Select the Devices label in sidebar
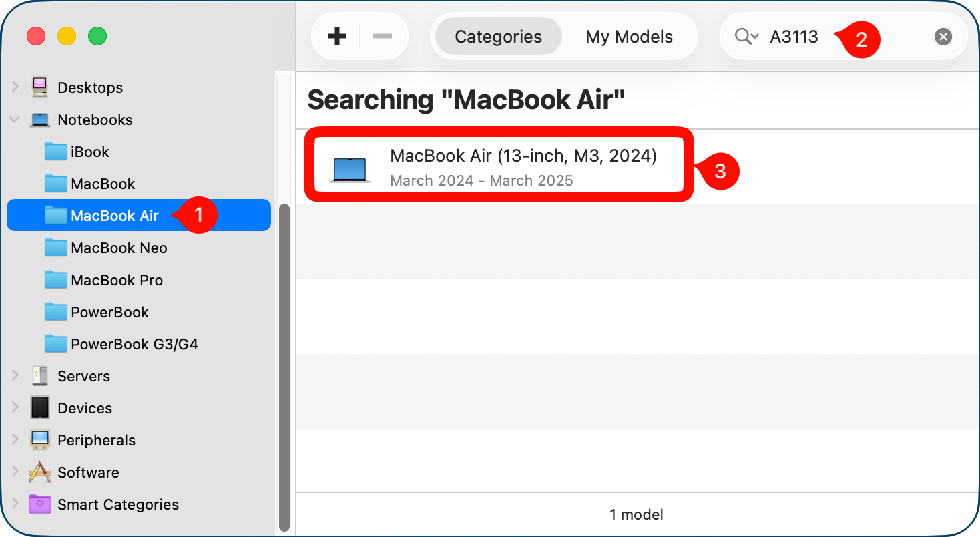This screenshot has width=980, height=537. point(85,408)
